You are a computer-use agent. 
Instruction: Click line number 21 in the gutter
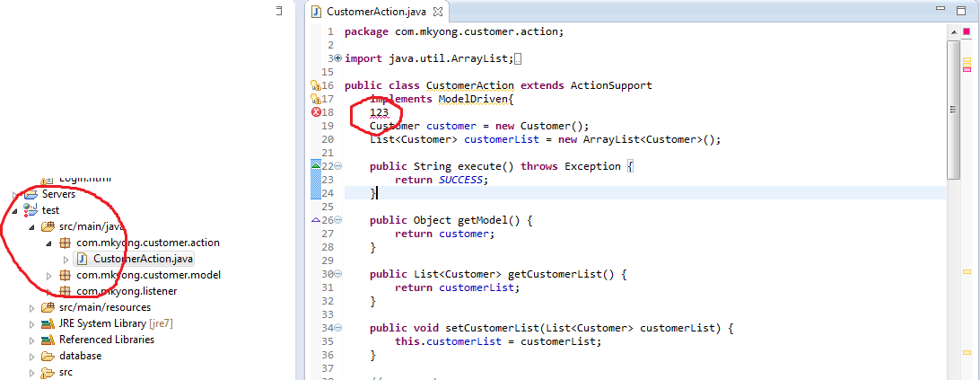click(327, 153)
